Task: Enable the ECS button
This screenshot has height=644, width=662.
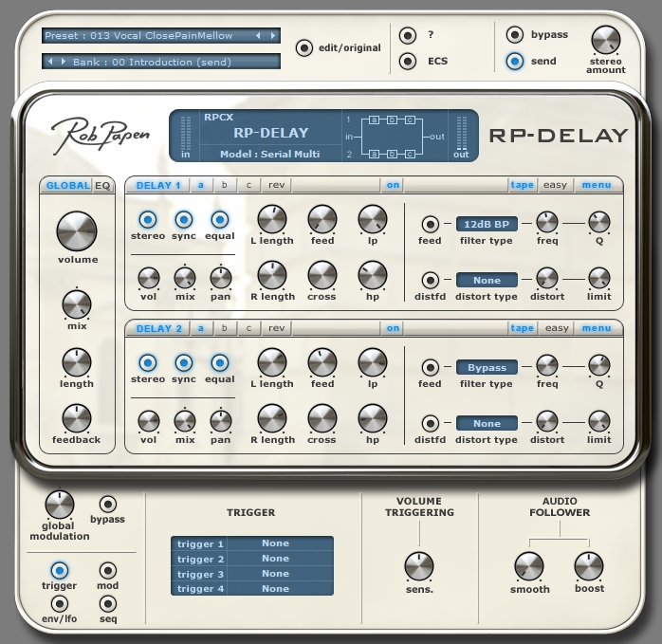Action: (x=408, y=62)
